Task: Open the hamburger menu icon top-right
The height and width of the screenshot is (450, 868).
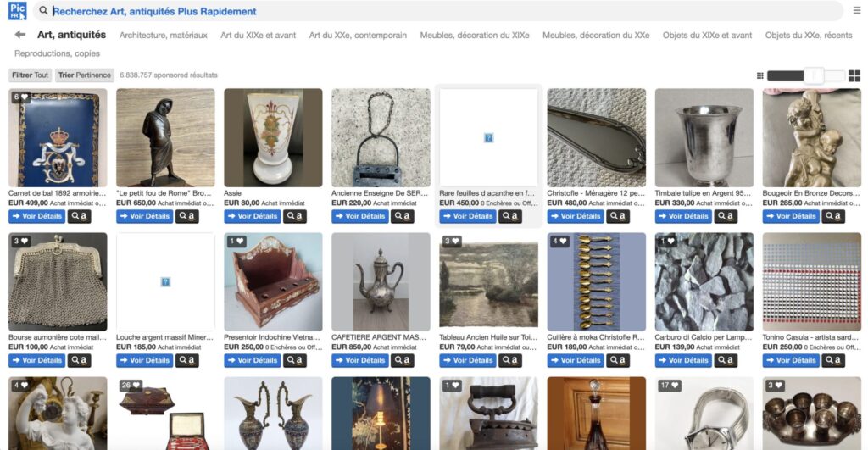Action: 856,10
